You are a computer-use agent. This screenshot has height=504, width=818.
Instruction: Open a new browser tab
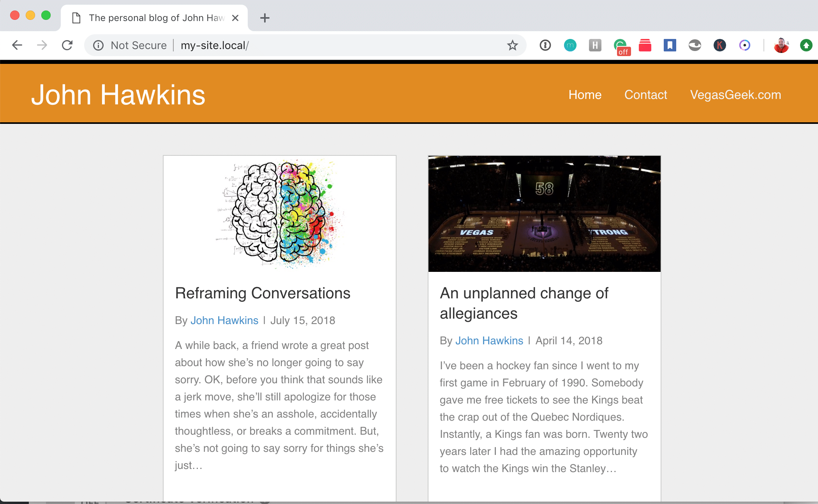point(265,18)
